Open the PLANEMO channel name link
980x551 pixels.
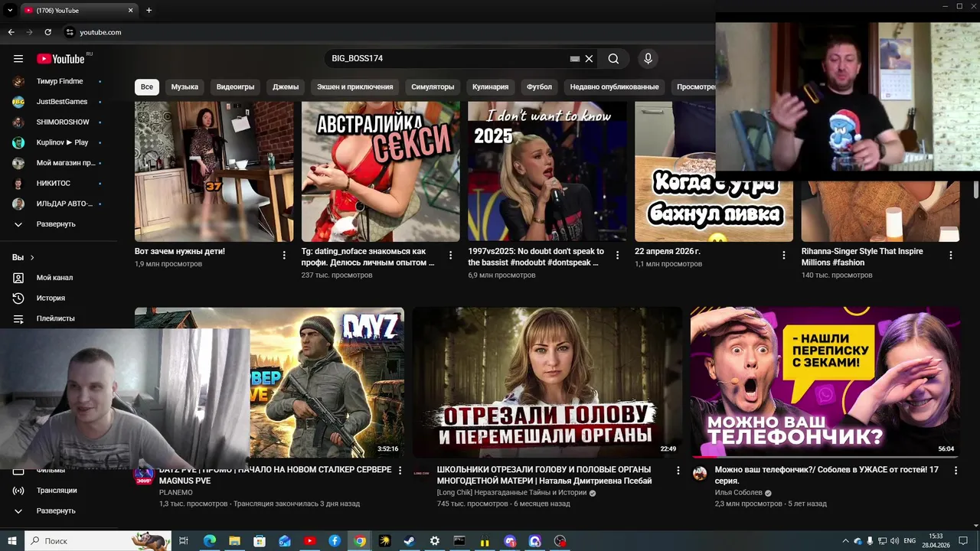[x=176, y=493]
